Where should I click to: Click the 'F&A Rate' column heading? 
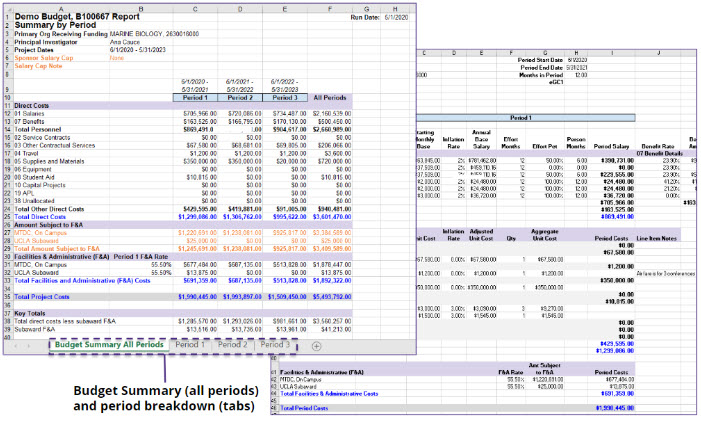coord(511,373)
